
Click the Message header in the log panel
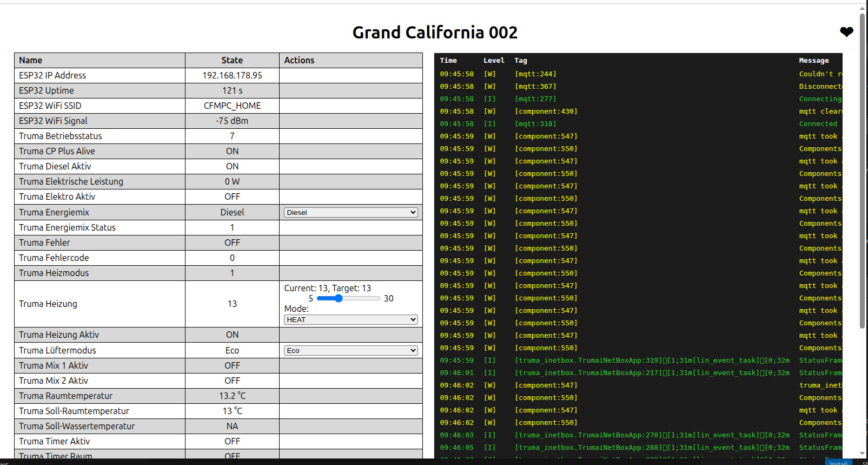point(813,61)
